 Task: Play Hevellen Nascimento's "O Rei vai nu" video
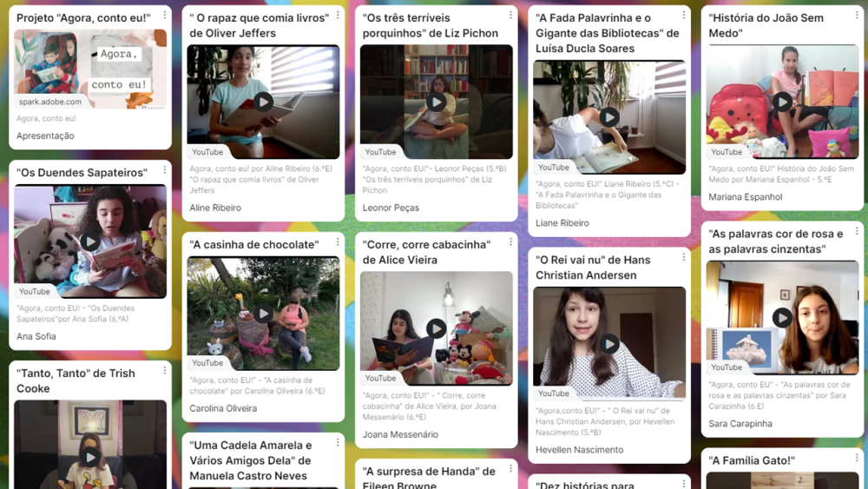(609, 344)
